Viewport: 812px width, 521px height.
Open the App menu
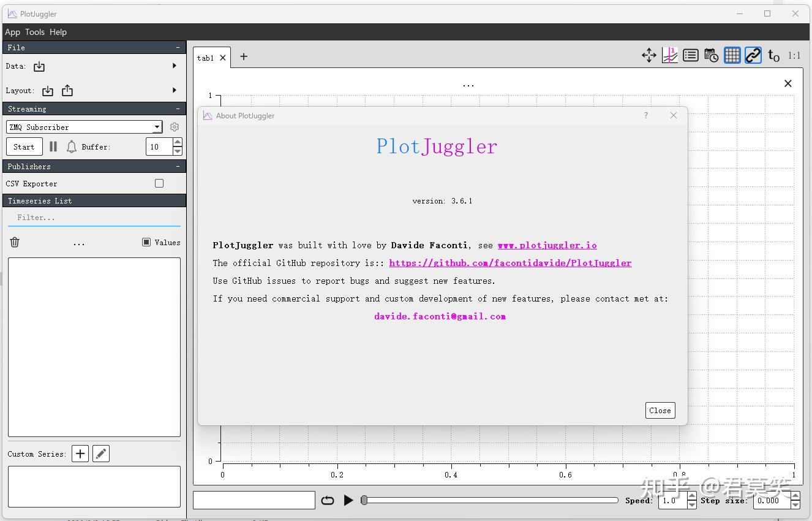(12, 32)
